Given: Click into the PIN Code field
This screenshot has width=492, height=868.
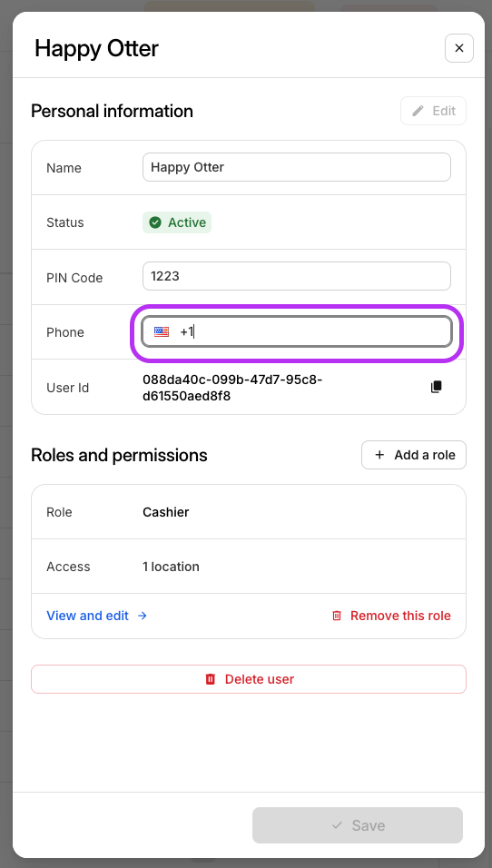Looking at the screenshot, I should pos(297,276).
